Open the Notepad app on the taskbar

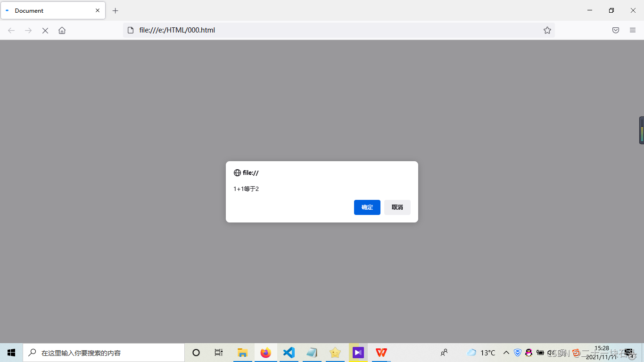click(312, 353)
